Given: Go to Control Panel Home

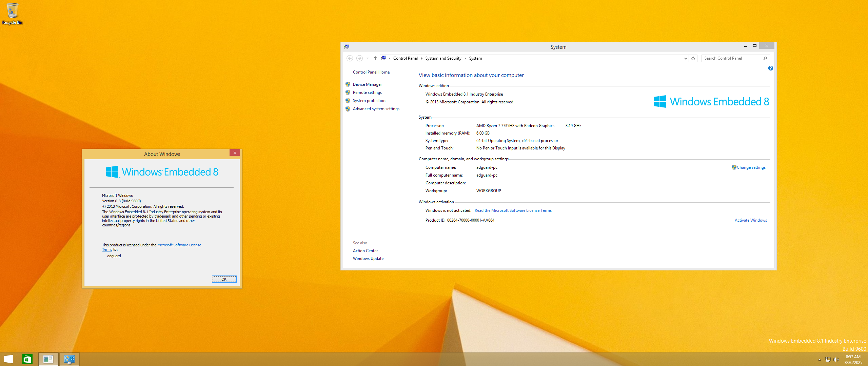Looking at the screenshot, I should coord(371,72).
